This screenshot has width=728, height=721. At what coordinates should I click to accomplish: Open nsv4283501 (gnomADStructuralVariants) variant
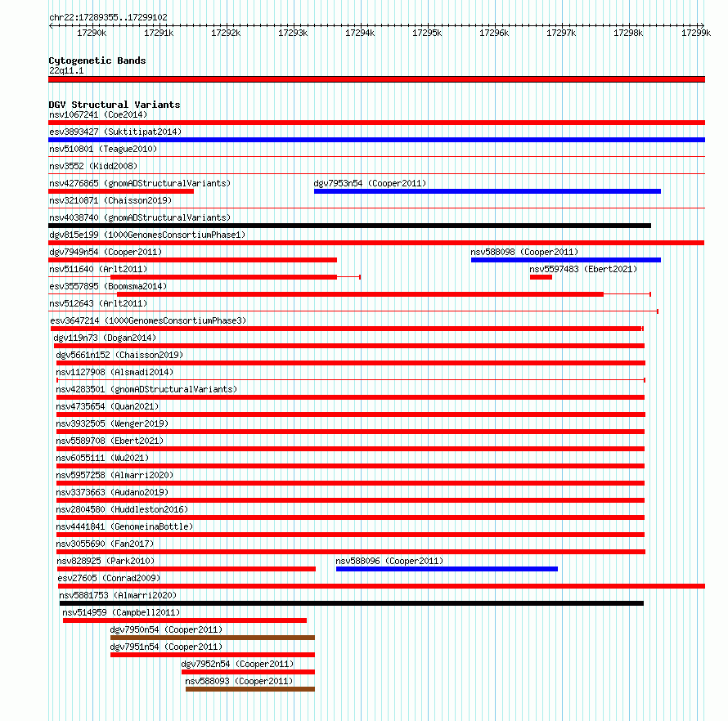[x=146, y=389]
